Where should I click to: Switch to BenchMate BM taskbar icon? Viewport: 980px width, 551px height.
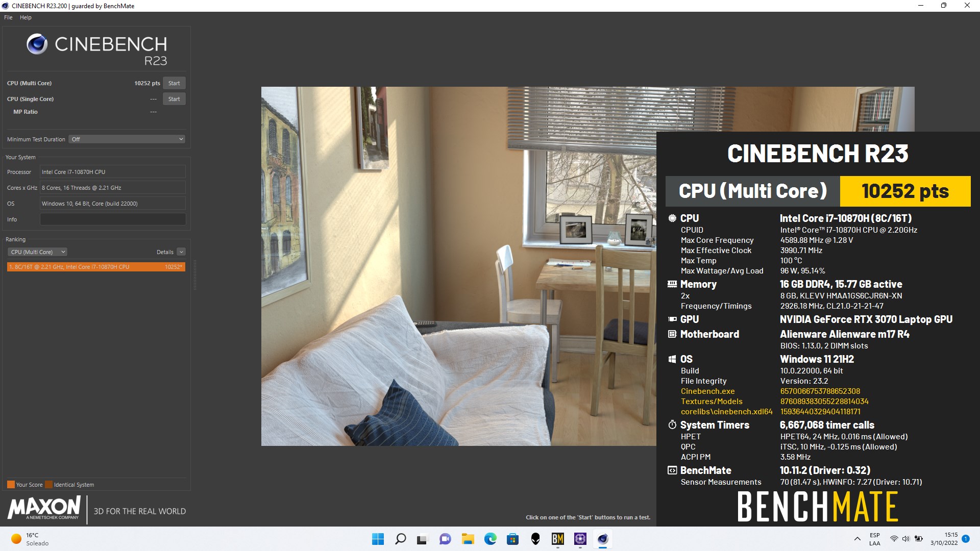pos(557,539)
